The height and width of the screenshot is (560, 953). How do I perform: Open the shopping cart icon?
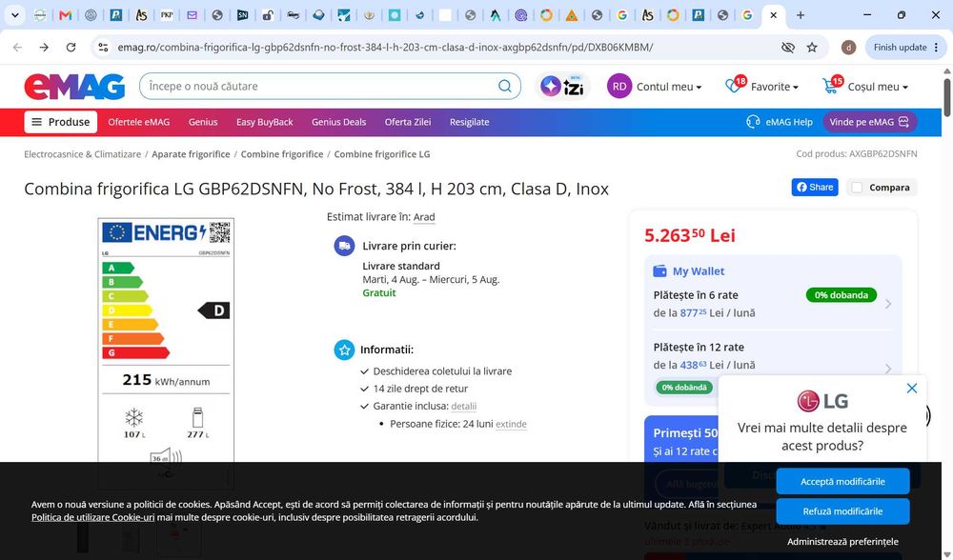(x=832, y=86)
